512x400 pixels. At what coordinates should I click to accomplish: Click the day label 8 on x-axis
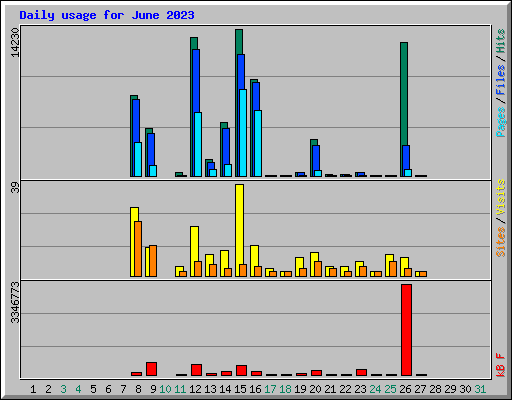[138, 389]
